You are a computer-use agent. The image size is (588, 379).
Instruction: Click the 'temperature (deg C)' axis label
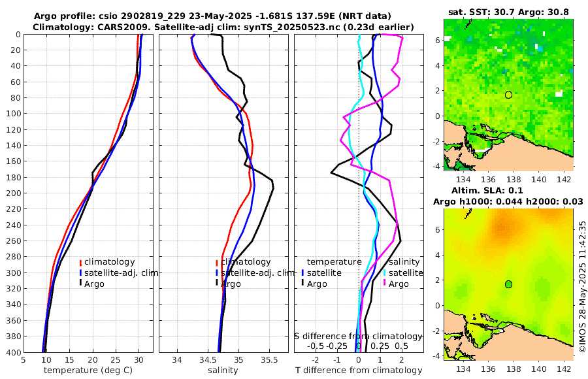[x=88, y=371]
